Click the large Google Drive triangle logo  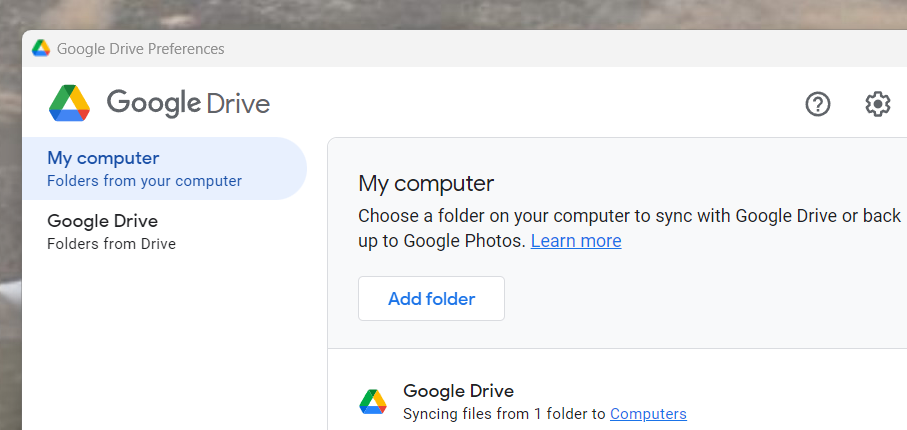[69, 103]
